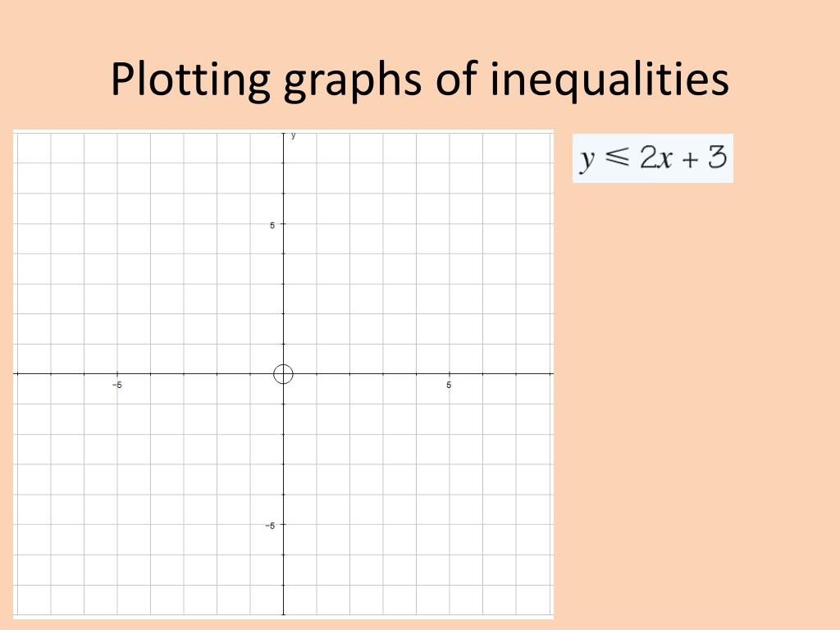Click the word graphs in the title
840x630 pixels.
[353, 81]
